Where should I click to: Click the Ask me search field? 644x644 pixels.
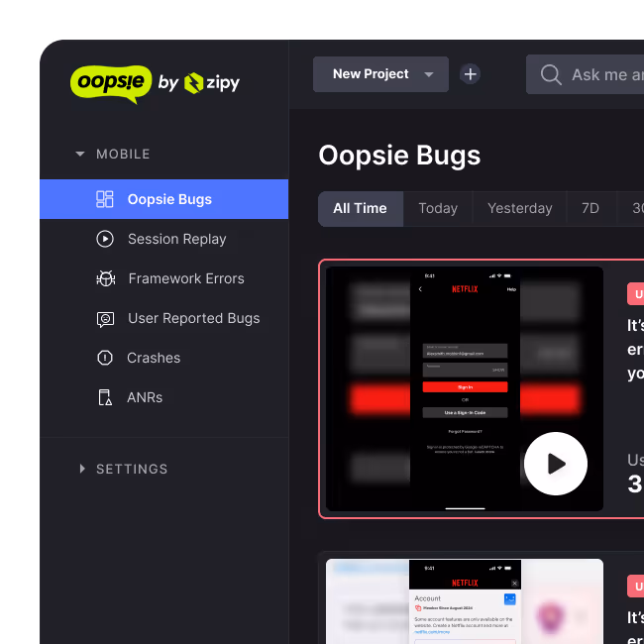(585, 74)
